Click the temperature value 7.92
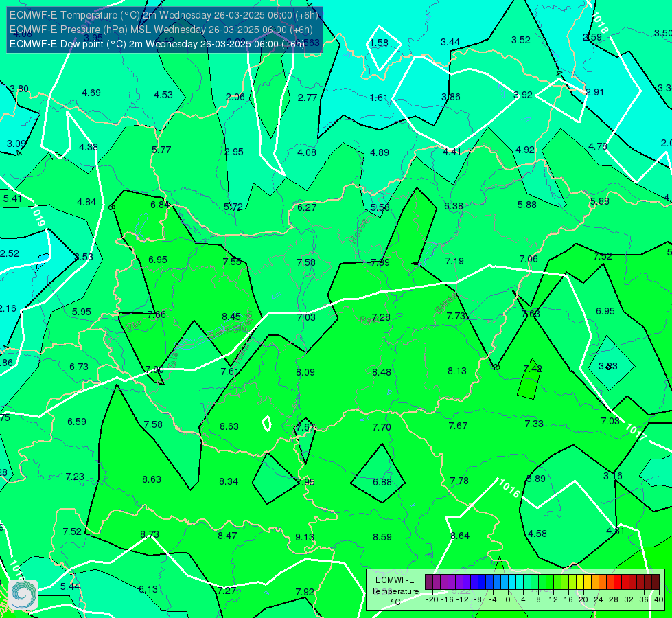This screenshot has height=618, width=672. [305, 592]
